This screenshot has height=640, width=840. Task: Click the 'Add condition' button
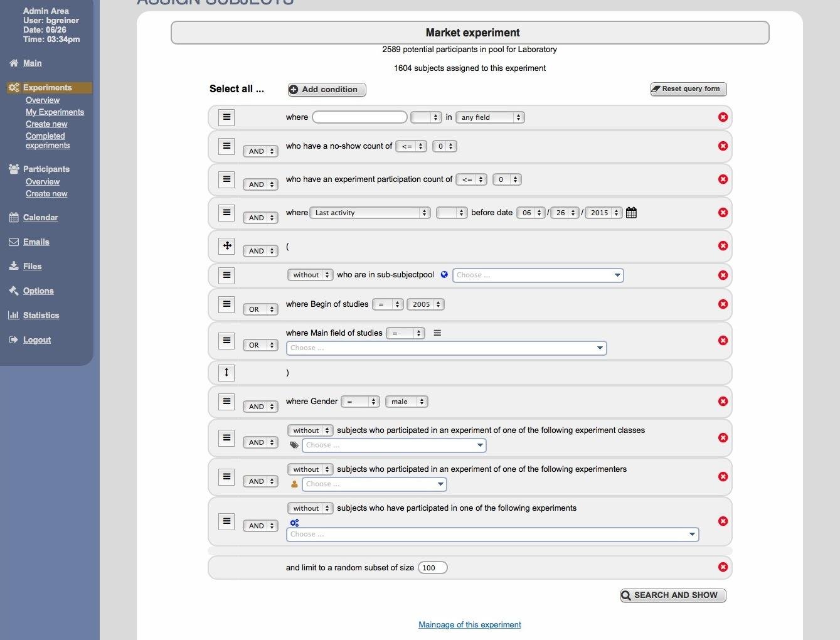326,89
